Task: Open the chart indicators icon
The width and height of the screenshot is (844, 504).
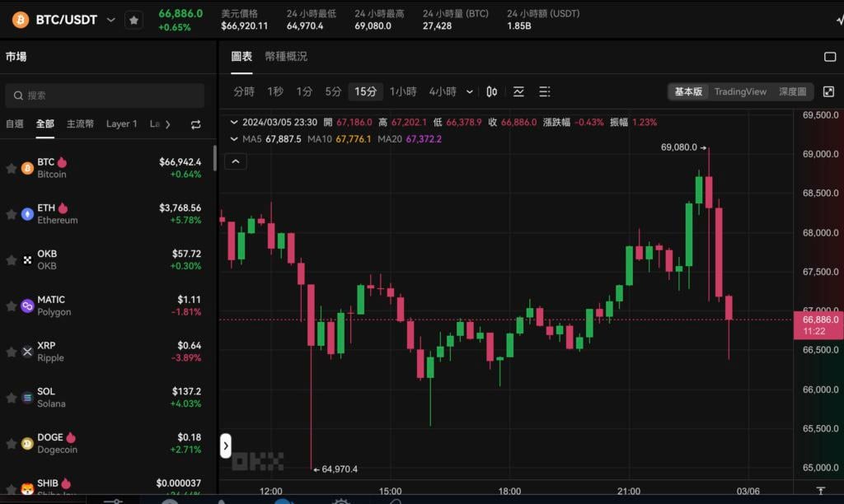Action: coord(518,92)
